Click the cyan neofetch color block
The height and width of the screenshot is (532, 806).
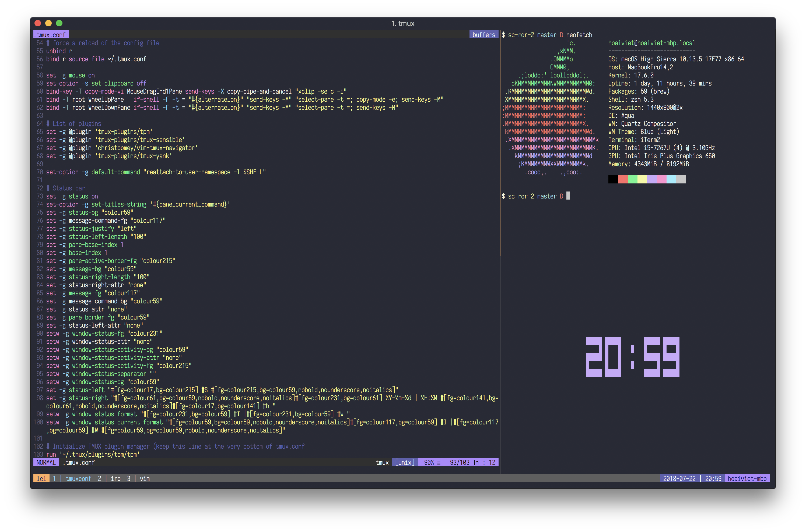[x=671, y=179]
